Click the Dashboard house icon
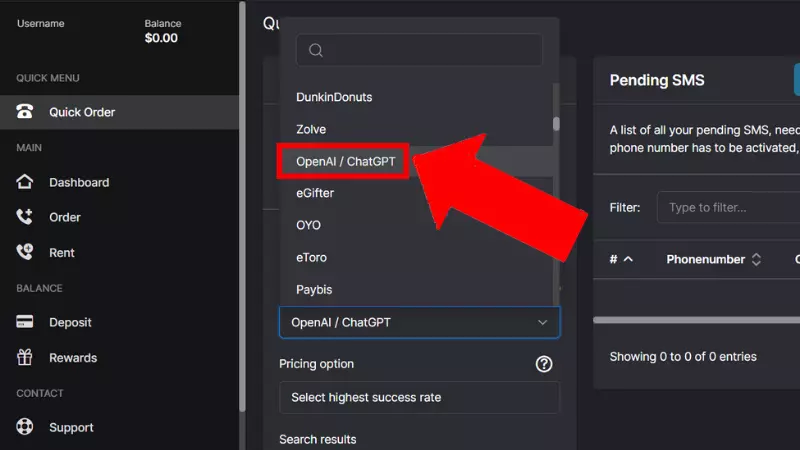 24,182
